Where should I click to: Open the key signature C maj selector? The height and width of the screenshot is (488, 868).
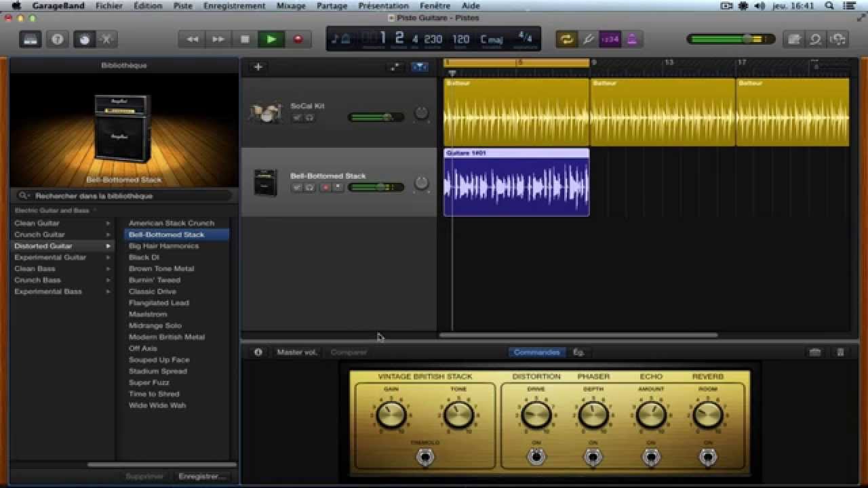click(x=491, y=39)
